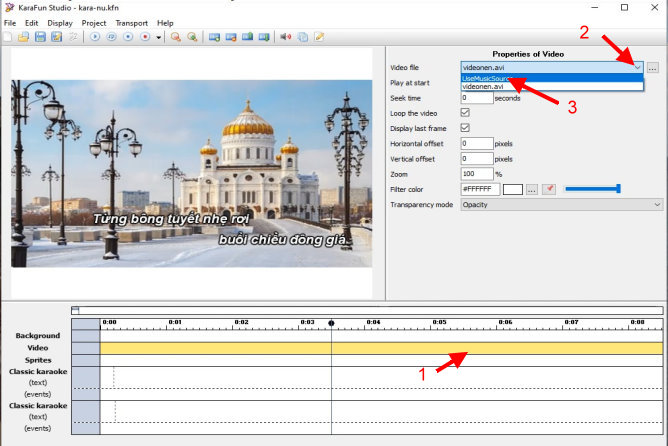Toggle the Loop the video checkbox
The height and width of the screenshot is (446, 668).
coord(465,113)
